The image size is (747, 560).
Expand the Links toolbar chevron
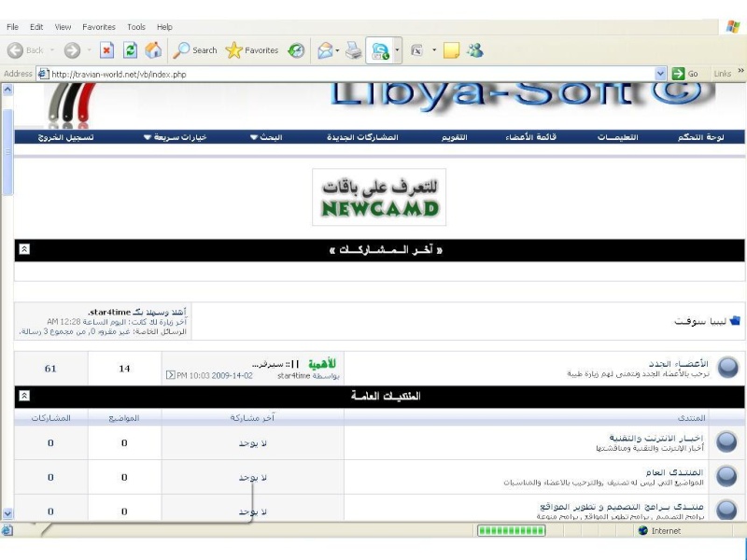click(x=740, y=71)
